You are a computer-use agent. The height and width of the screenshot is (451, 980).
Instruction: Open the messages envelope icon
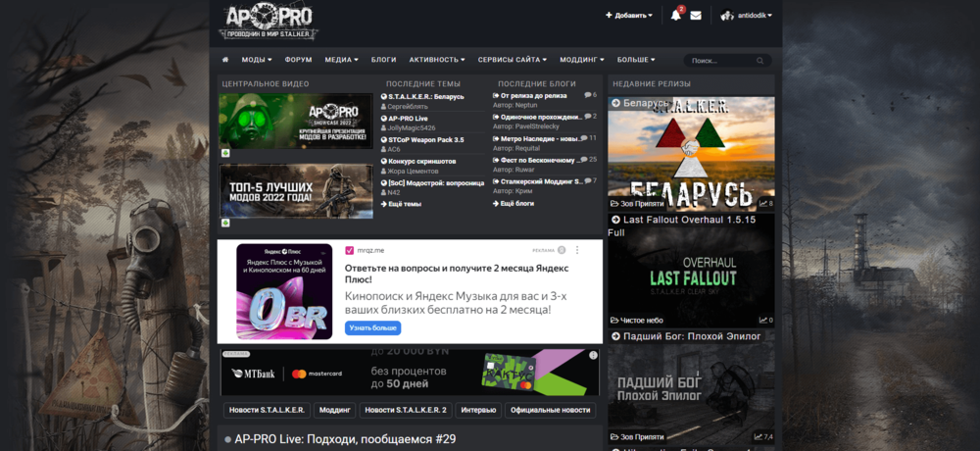(x=696, y=16)
